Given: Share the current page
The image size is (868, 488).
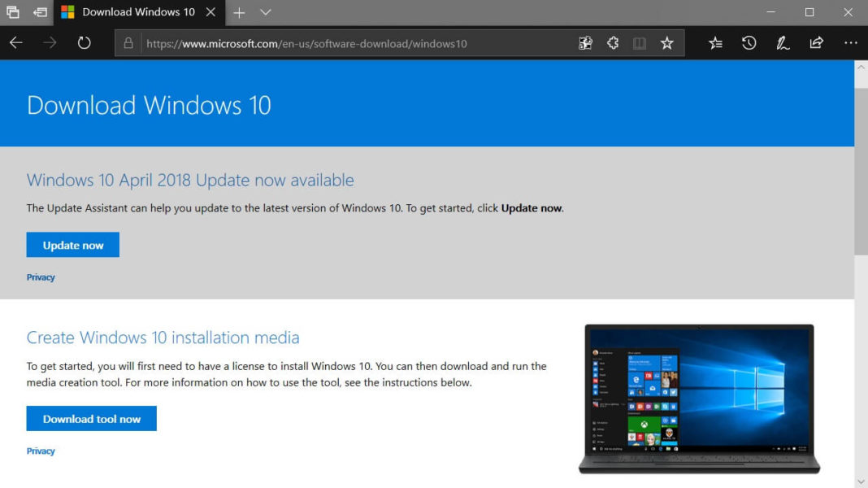Looking at the screenshot, I should pos(816,42).
